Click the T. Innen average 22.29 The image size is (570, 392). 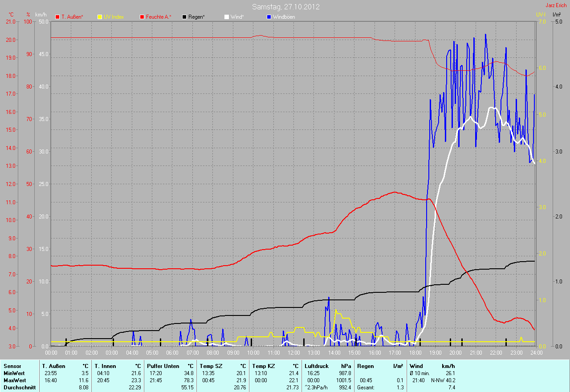click(134, 388)
